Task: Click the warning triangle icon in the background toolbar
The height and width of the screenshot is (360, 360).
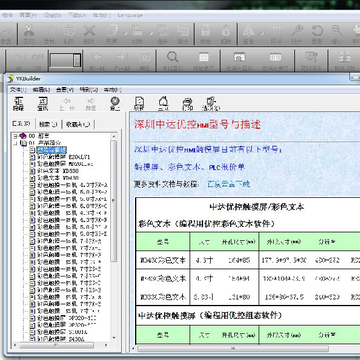Action: click(249, 31)
